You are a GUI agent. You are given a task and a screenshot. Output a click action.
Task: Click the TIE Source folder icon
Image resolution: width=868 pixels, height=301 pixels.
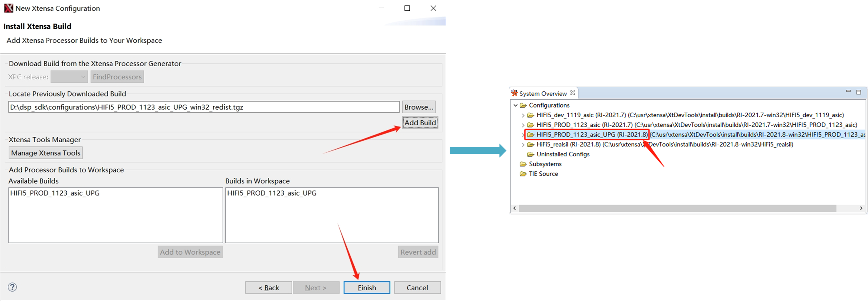click(523, 174)
